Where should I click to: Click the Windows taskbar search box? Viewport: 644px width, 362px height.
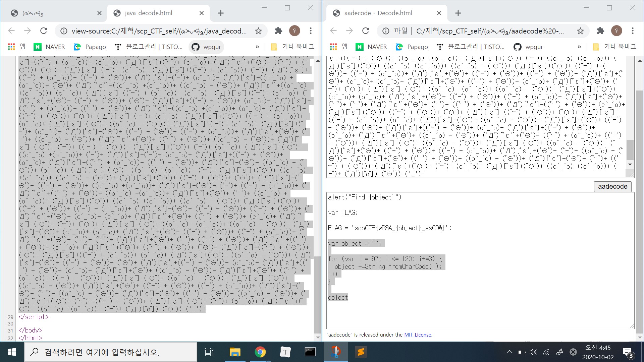[111, 352]
